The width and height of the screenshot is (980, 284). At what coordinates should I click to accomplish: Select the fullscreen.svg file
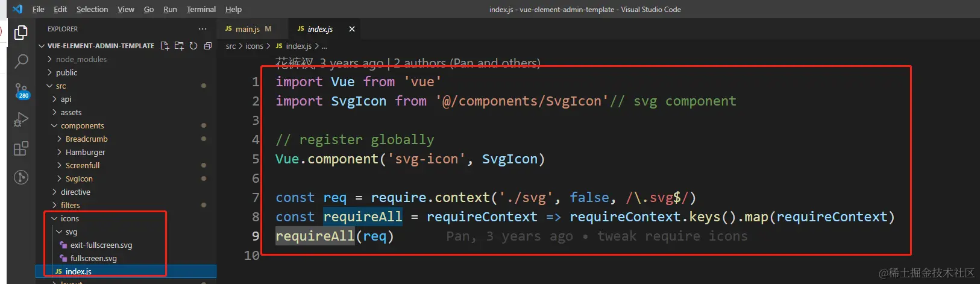click(93, 258)
